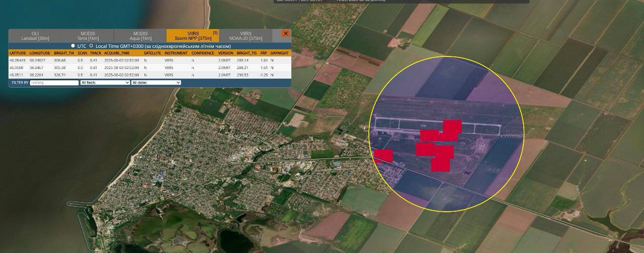Select the UTC time radio button

pyautogui.click(x=73, y=46)
